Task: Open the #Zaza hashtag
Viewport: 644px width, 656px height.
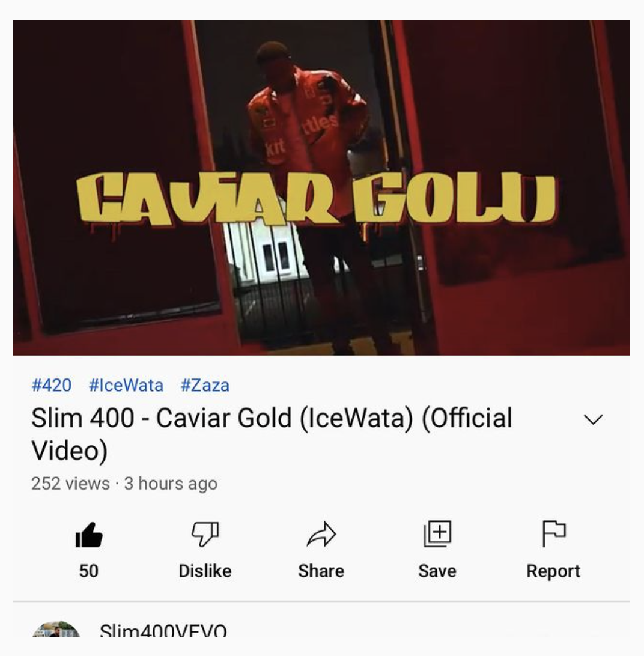Action: click(x=205, y=385)
